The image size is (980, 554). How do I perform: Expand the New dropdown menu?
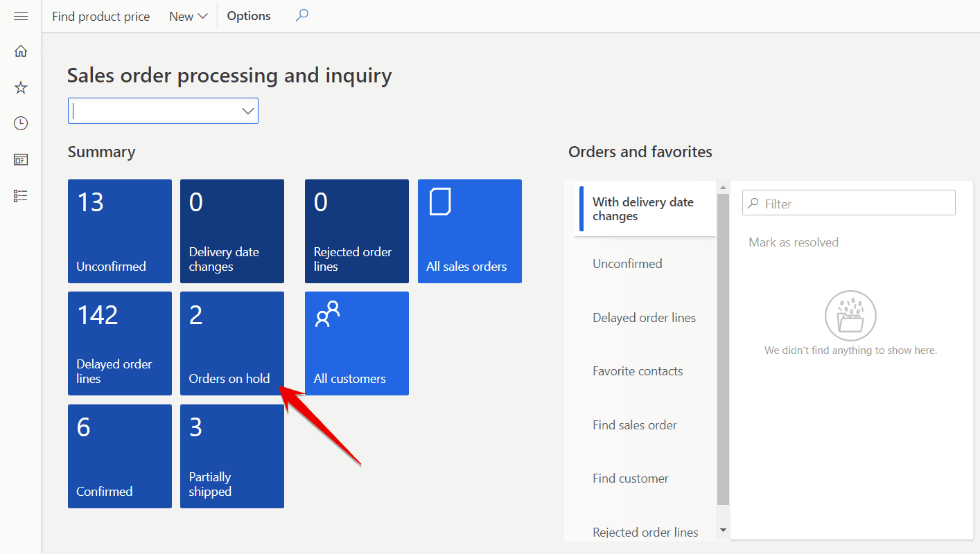(188, 16)
